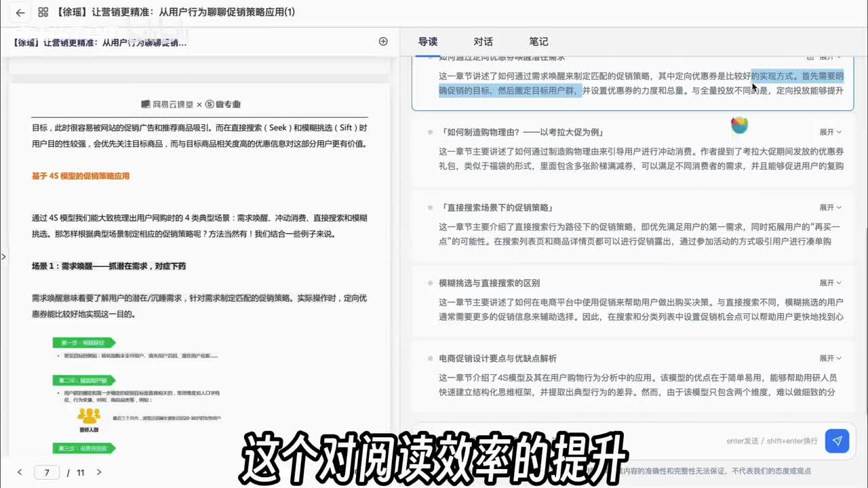The image size is (868, 488).
Task: Expand the 模糊挑选与直接搜索的区别 section
Action: 830,283
